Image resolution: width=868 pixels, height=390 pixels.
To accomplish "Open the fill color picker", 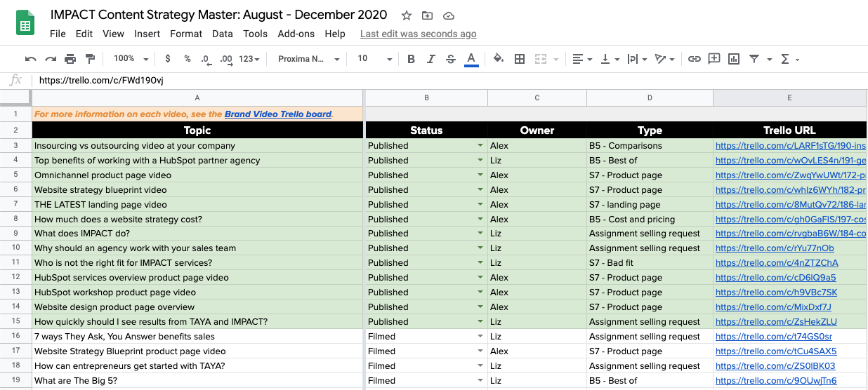I will (x=499, y=59).
